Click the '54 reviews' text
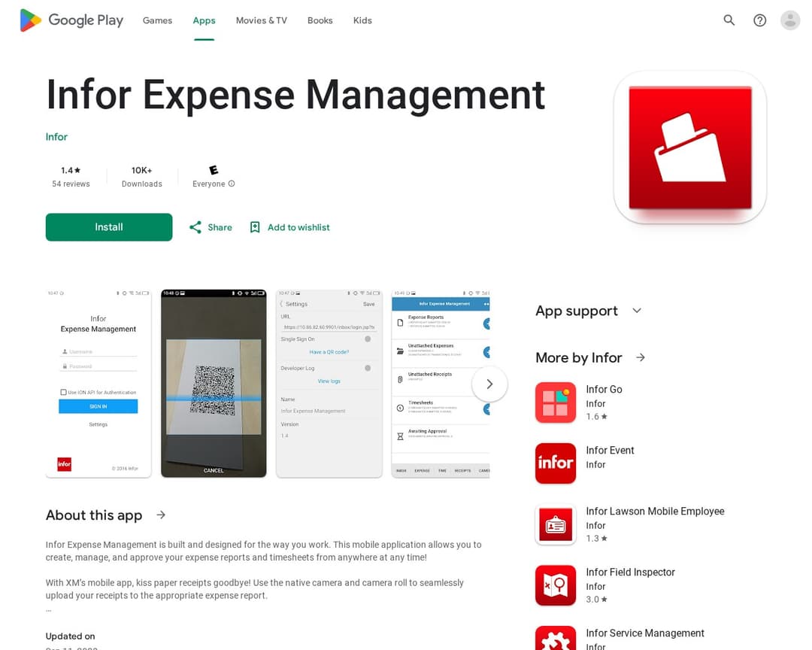Screen dimensions: 812x650 point(71,184)
